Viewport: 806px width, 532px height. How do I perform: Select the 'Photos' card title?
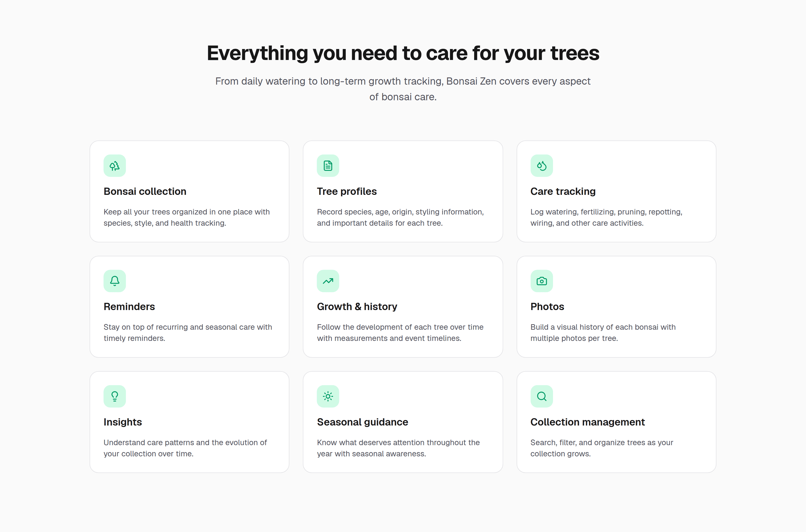[547, 307]
